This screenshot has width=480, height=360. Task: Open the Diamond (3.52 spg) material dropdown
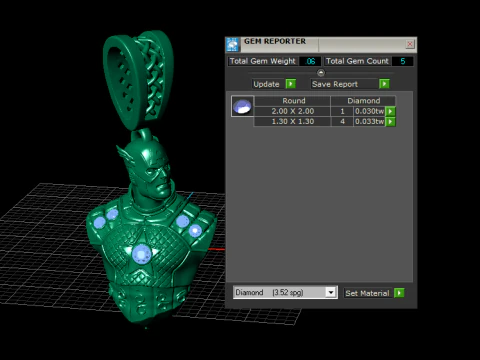[285, 292]
